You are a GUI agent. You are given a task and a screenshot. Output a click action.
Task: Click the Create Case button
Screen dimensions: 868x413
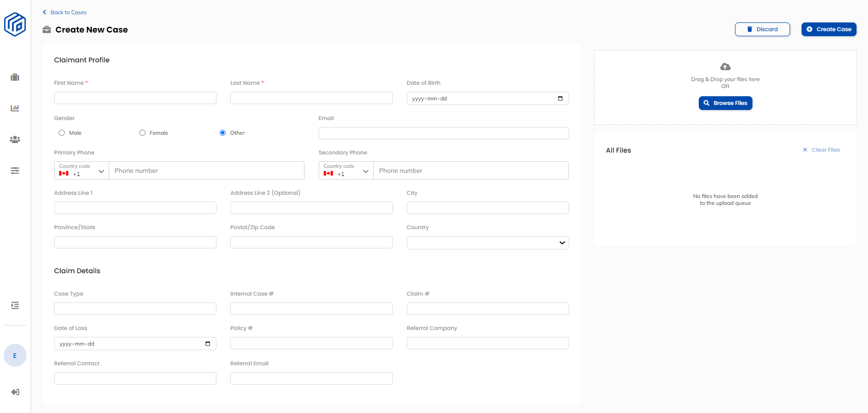[829, 29]
